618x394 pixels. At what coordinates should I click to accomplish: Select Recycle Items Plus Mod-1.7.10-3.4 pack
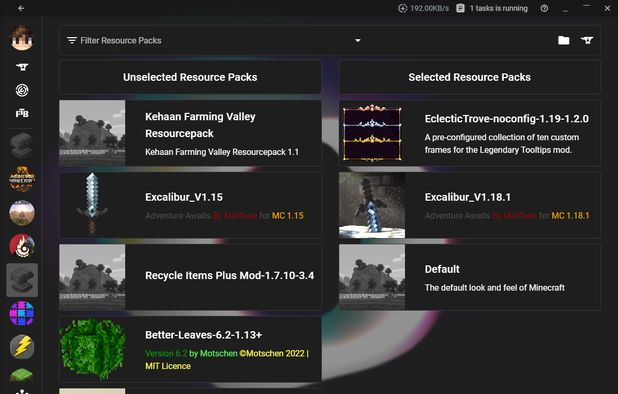click(190, 277)
